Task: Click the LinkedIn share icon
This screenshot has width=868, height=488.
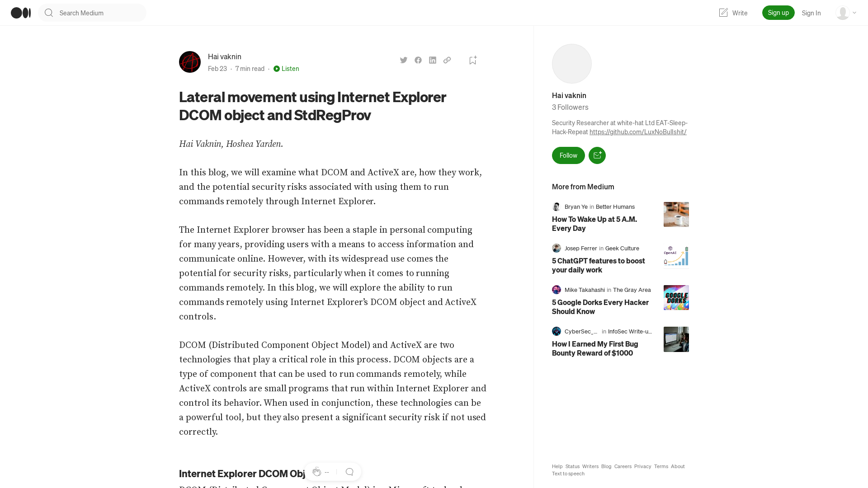Action: [x=433, y=60]
